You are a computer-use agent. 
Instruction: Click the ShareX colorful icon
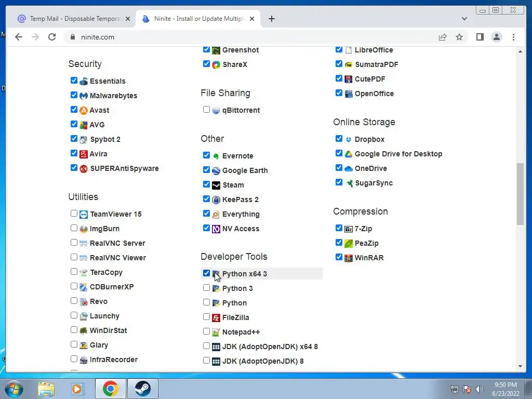pyautogui.click(x=216, y=65)
